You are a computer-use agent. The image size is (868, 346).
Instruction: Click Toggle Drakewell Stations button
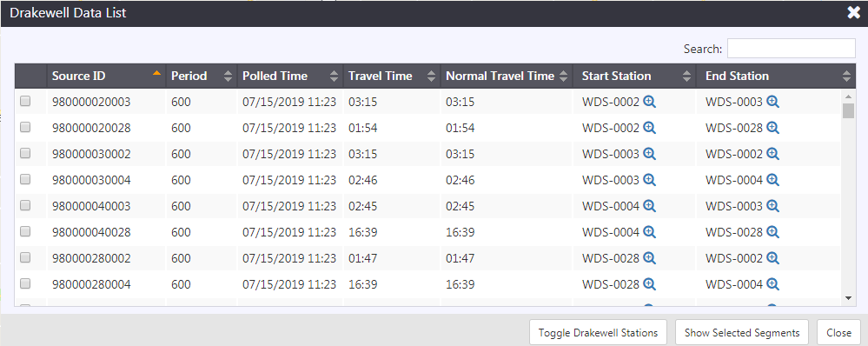pos(598,333)
